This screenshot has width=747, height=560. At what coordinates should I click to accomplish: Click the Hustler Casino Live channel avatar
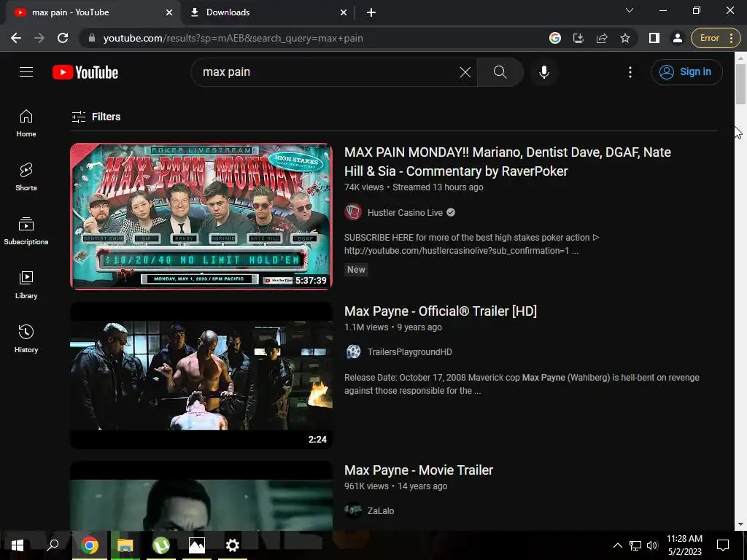pyautogui.click(x=353, y=212)
